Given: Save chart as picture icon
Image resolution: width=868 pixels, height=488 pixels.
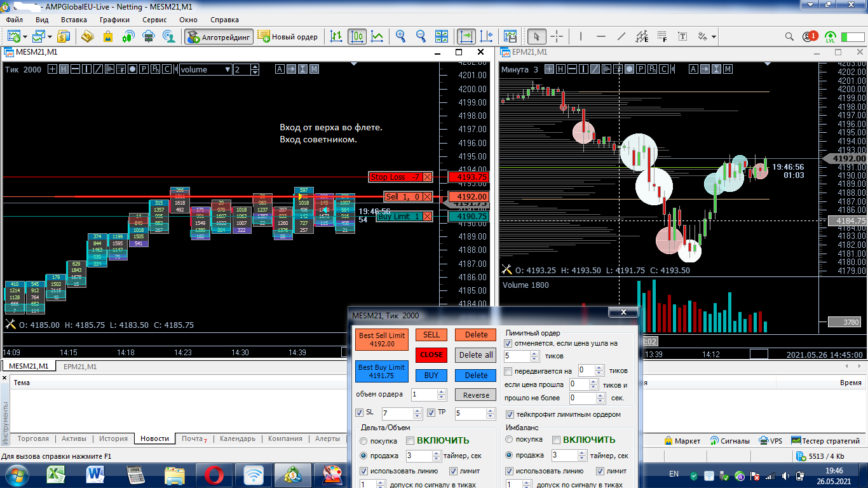Looking at the screenshot, I should click(510, 37).
